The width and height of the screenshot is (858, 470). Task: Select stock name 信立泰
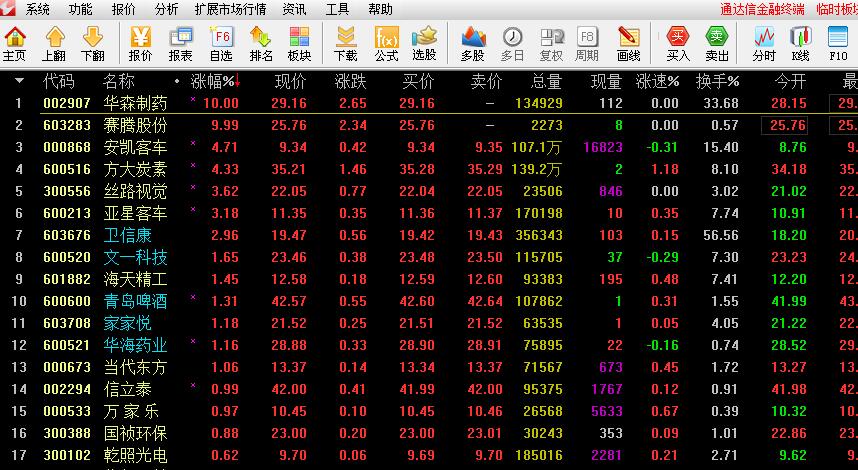click(x=127, y=389)
